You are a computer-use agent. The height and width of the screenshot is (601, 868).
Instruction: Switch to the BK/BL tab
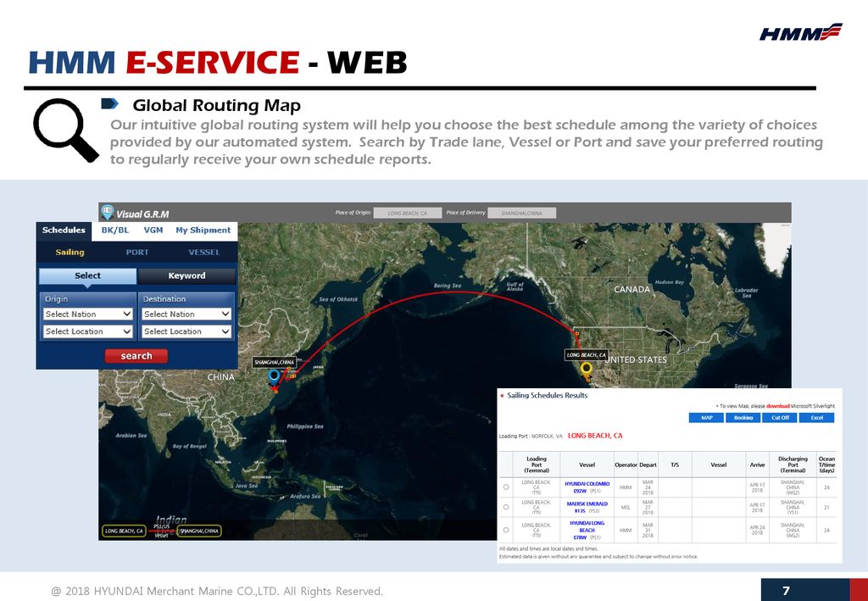pyautogui.click(x=114, y=231)
